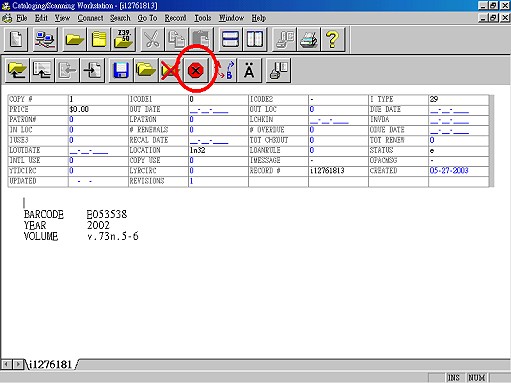
Task: Click the record window up-arrow icon
Action: (x=42, y=70)
